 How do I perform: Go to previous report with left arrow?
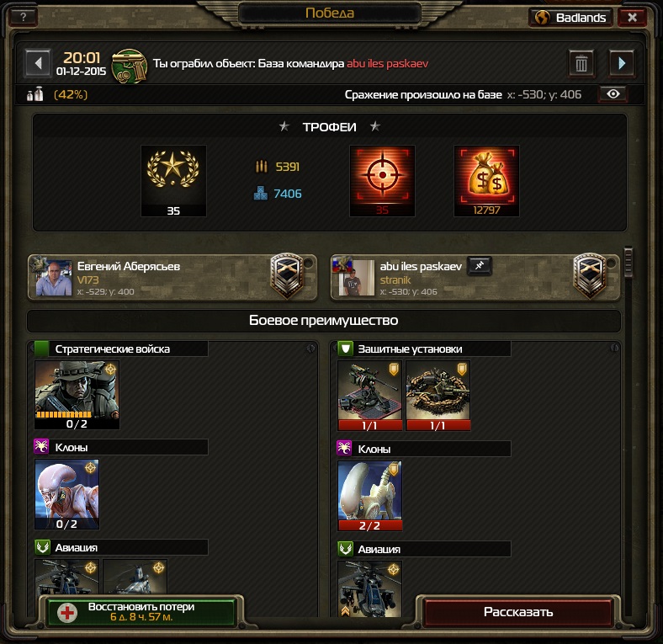[38, 63]
